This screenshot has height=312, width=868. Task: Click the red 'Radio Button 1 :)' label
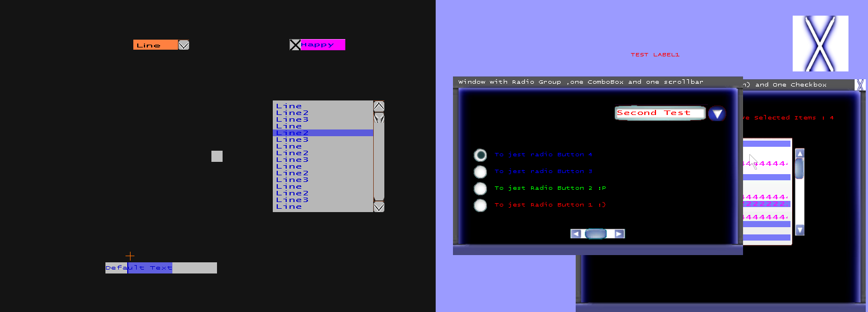(x=550, y=205)
